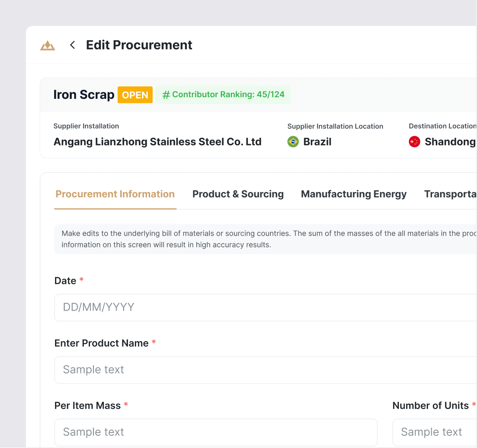Click the Enter Product Name label
Image resolution: width=477 pixels, height=448 pixels.
101,343
